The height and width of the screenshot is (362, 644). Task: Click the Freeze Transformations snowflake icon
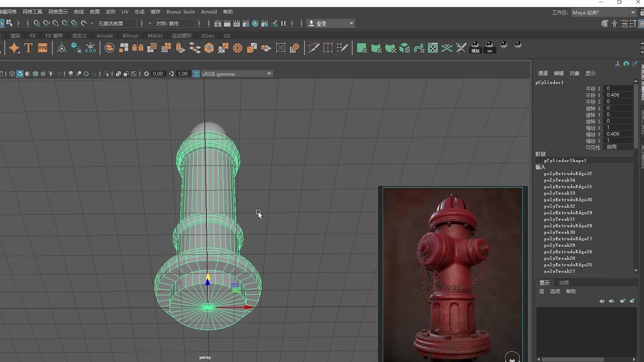point(90,48)
